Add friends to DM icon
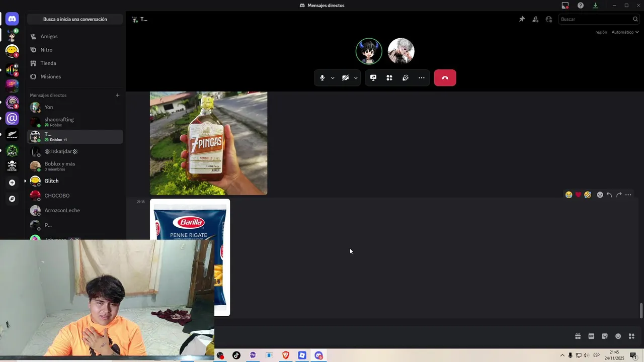The width and height of the screenshot is (644, 362). [535, 19]
